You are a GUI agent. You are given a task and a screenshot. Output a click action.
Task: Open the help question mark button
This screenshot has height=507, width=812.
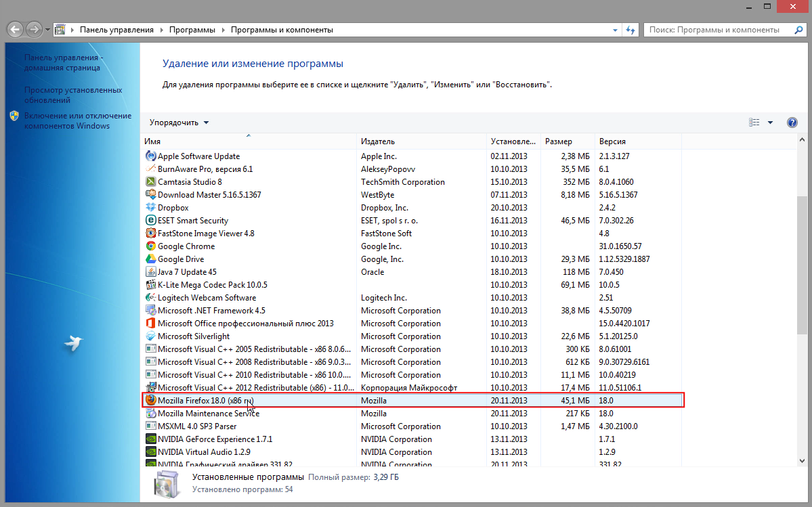click(792, 123)
